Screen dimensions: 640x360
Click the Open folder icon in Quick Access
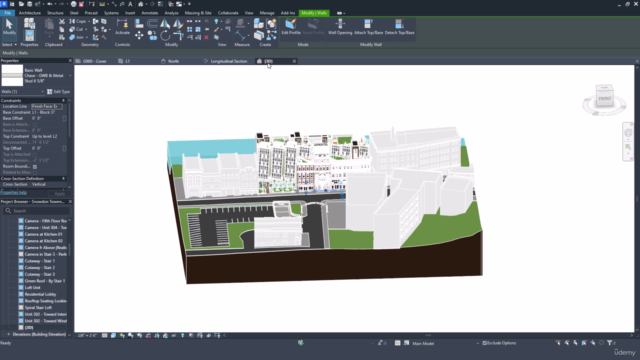click(x=21, y=4)
